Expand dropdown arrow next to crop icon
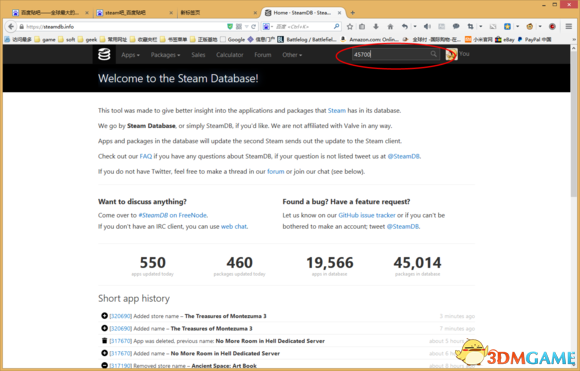Screen dimensions: 580x371 click(x=480, y=26)
